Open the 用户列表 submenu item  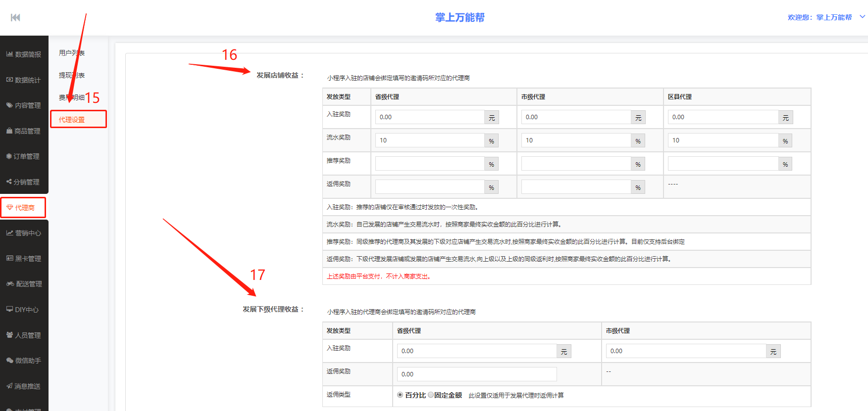pos(72,53)
